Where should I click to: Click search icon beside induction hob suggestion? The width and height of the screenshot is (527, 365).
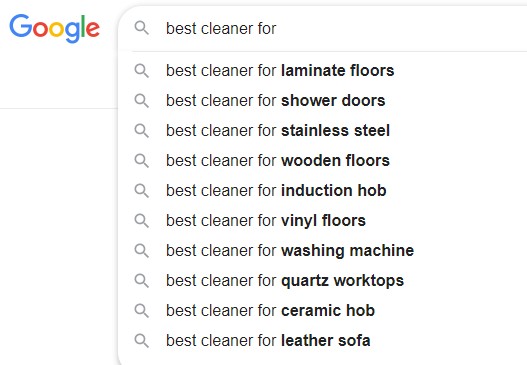click(x=141, y=191)
